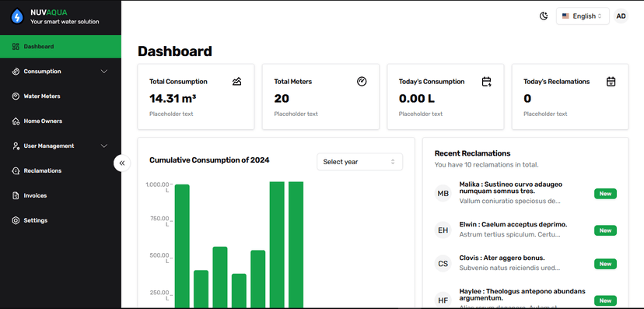Toggle dark mode with the moon icon
Viewport: 644px width, 309px height.
click(544, 16)
